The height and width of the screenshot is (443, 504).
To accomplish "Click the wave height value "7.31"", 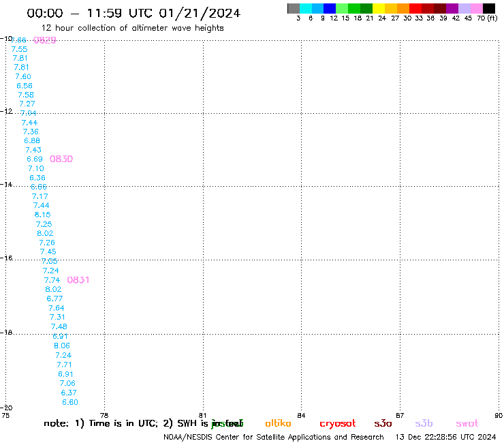I will tap(57, 317).
